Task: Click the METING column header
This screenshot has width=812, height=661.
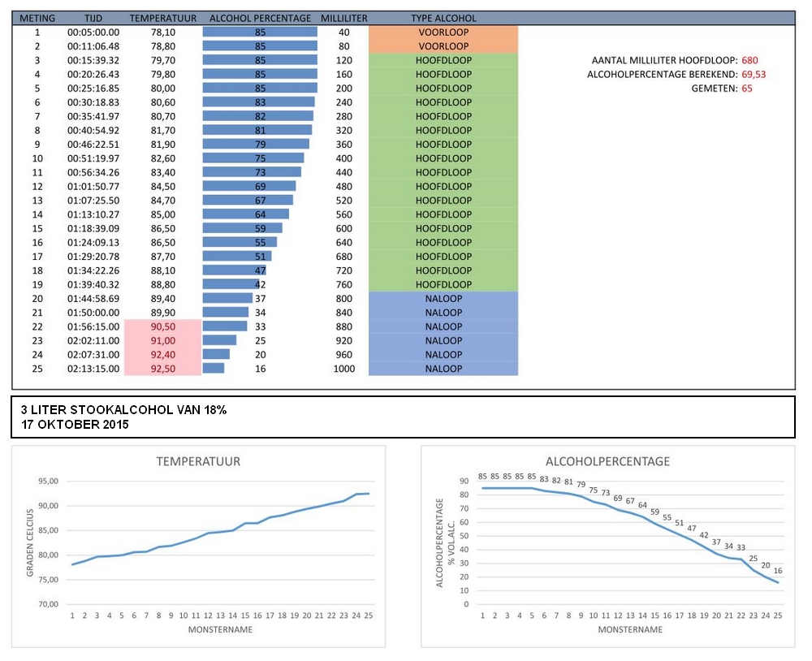Action: 37,18
